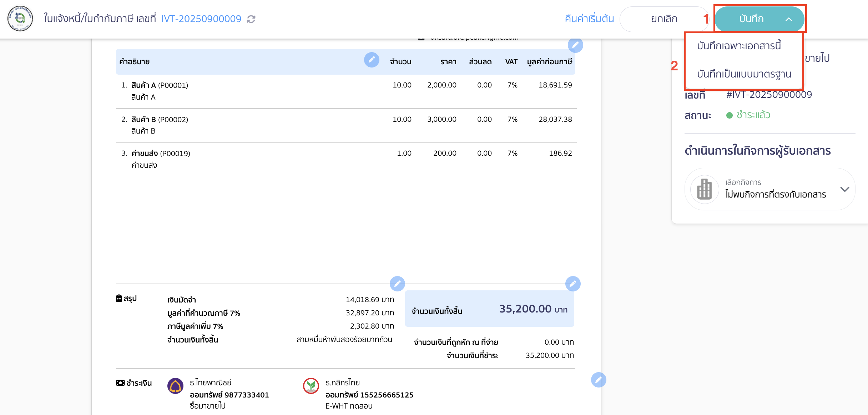
Task: Collapse the บันทึก dropdown arrow
Action: click(789, 19)
